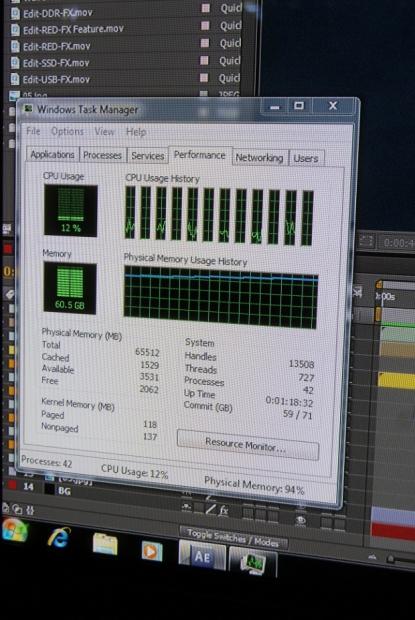
Task: Open the Users tab
Action: click(306, 159)
